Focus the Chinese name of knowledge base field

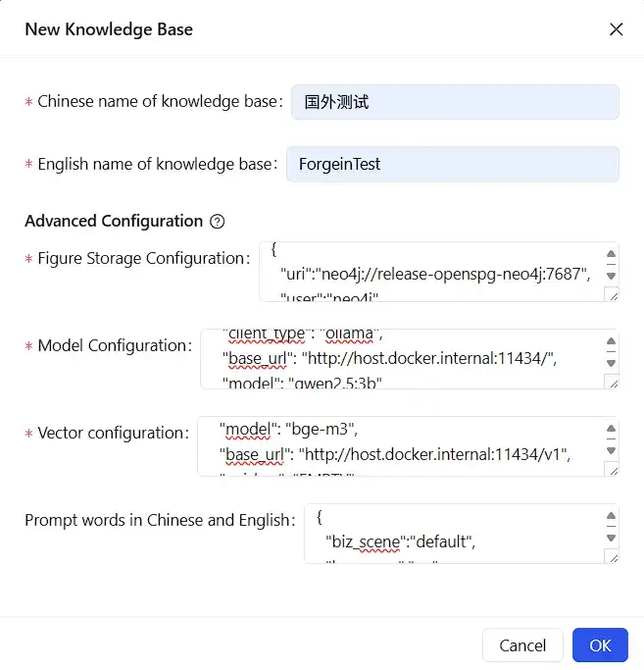point(455,102)
